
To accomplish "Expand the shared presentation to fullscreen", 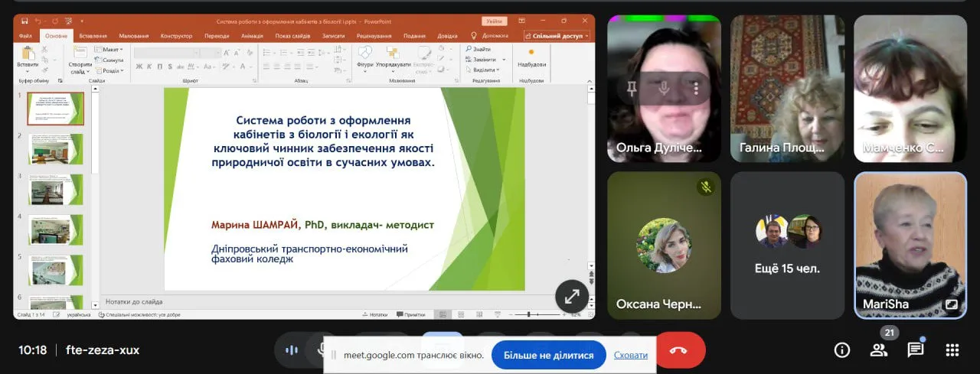I will [571, 297].
